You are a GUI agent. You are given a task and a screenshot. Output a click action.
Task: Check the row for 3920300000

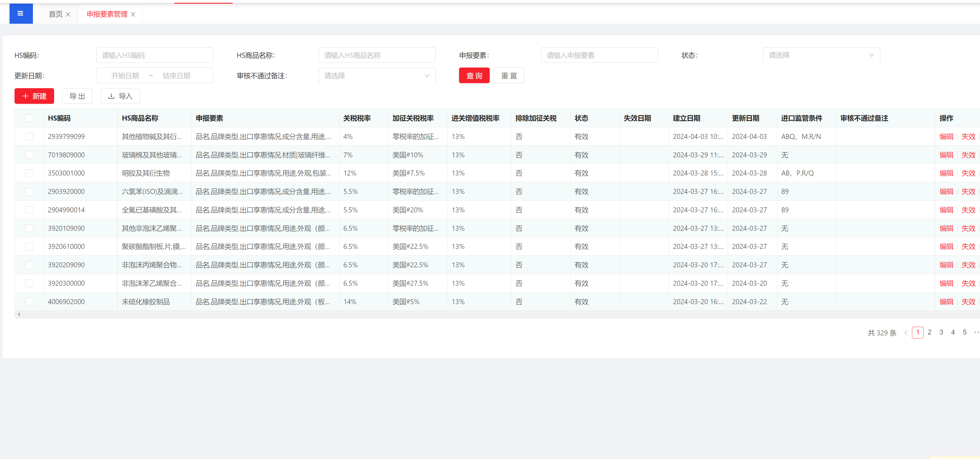point(29,283)
